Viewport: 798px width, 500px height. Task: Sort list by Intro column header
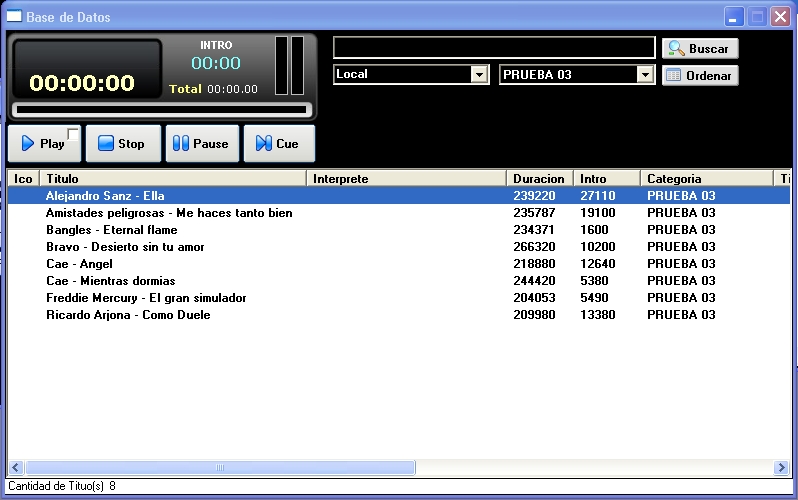coord(607,179)
